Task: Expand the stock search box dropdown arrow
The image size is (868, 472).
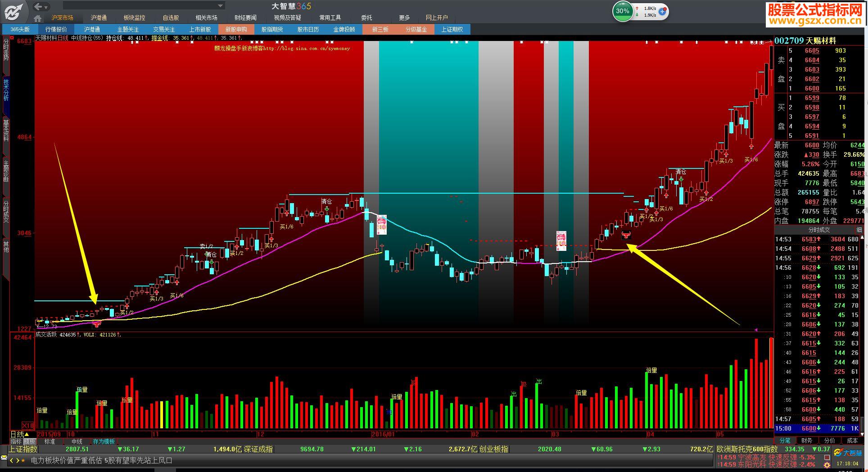Action: tap(221, 6)
